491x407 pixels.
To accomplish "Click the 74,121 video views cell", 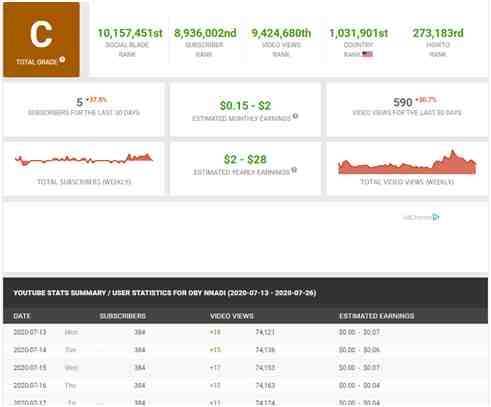I will pyautogui.click(x=265, y=332).
